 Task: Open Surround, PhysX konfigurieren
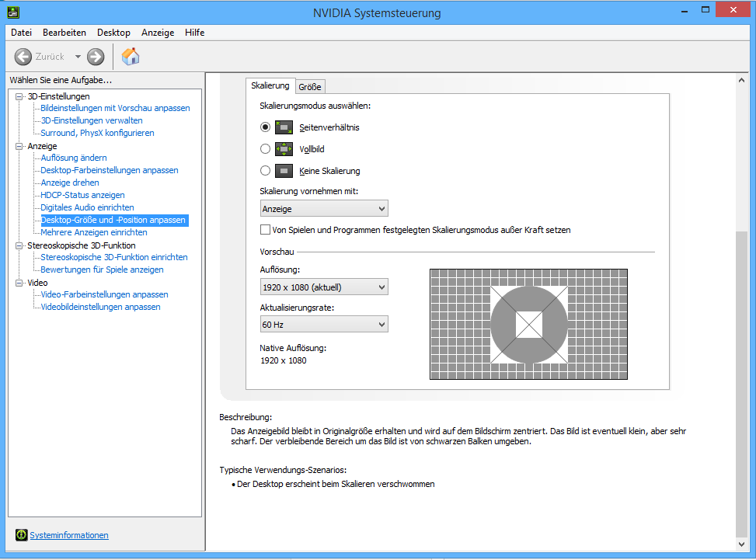(97, 133)
